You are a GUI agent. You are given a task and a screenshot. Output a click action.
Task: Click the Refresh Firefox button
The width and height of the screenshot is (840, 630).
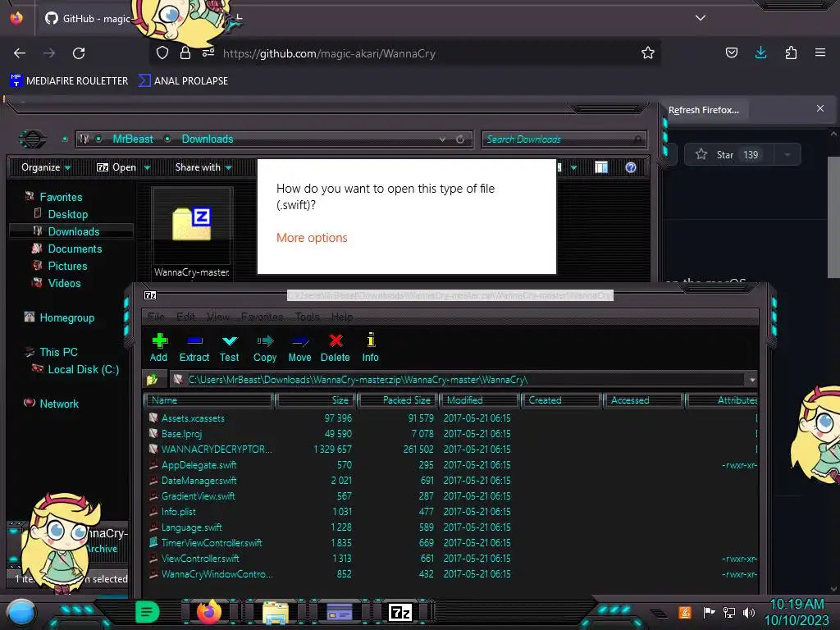point(703,110)
